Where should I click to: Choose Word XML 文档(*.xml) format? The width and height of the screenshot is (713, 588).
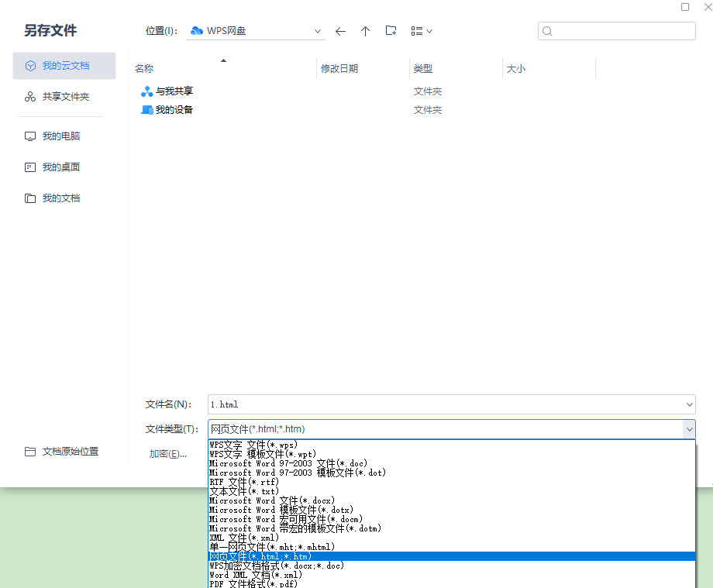452,576
